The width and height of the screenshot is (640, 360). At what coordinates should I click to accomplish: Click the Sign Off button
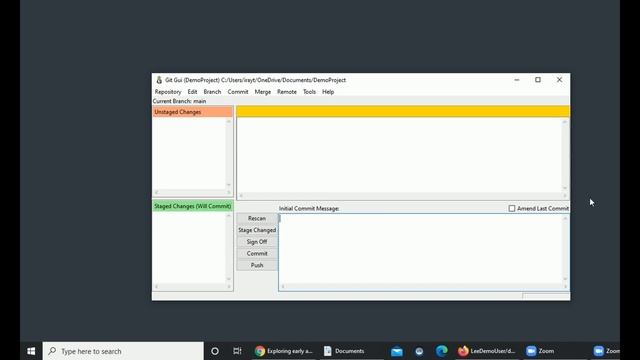tap(257, 242)
